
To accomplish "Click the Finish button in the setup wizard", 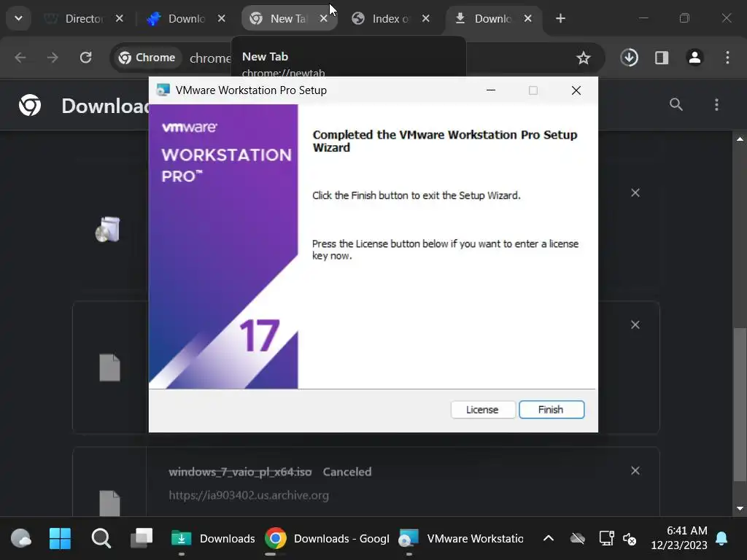I will (551, 410).
